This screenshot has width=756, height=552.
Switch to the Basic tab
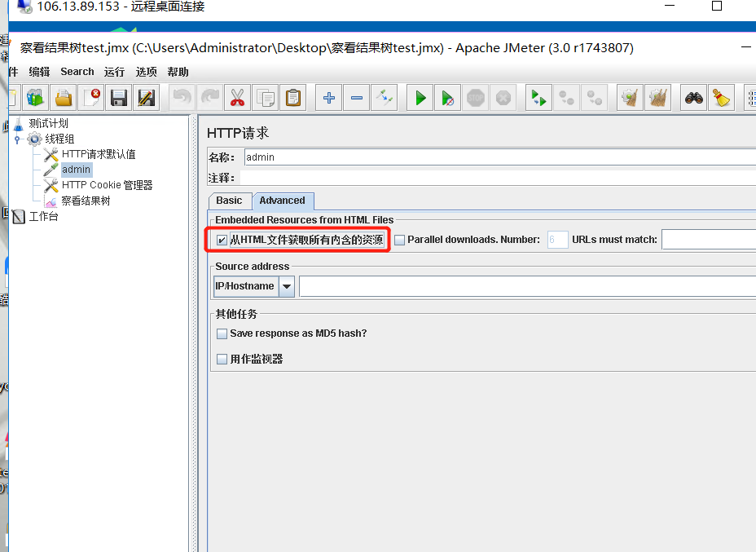tap(230, 201)
